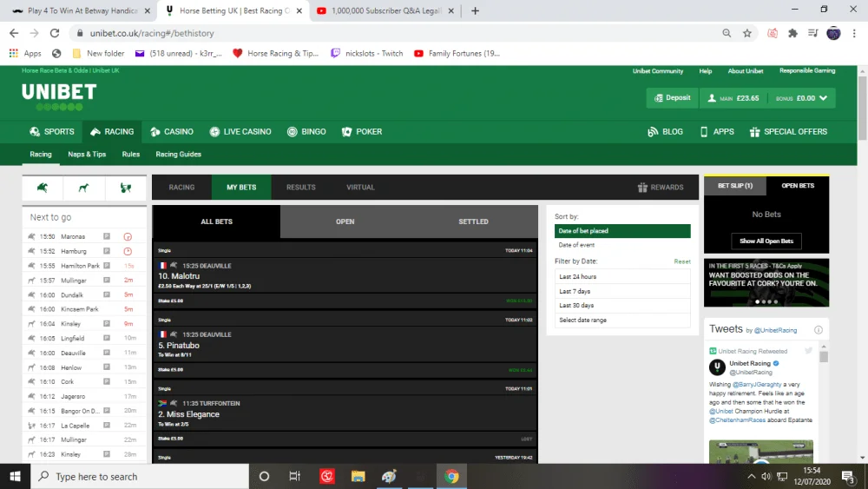Click the Tweets info icon
This screenshot has height=489, width=868.
pos(819,330)
